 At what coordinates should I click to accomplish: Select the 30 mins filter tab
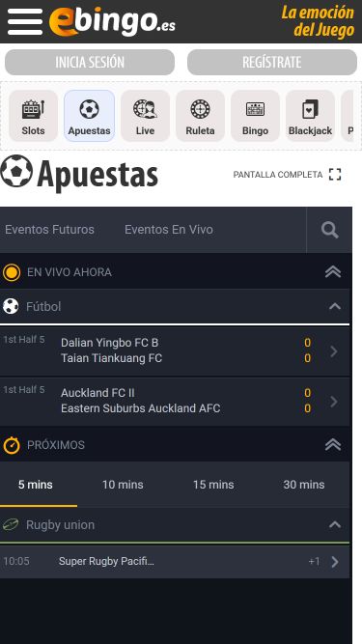pyautogui.click(x=304, y=485)
